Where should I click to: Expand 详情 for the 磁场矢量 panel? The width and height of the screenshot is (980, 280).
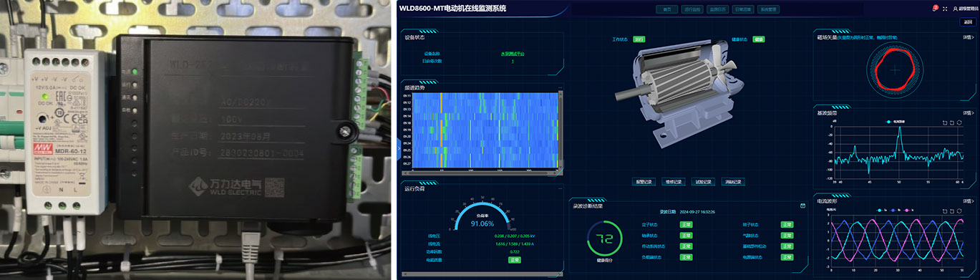(968, 37)
